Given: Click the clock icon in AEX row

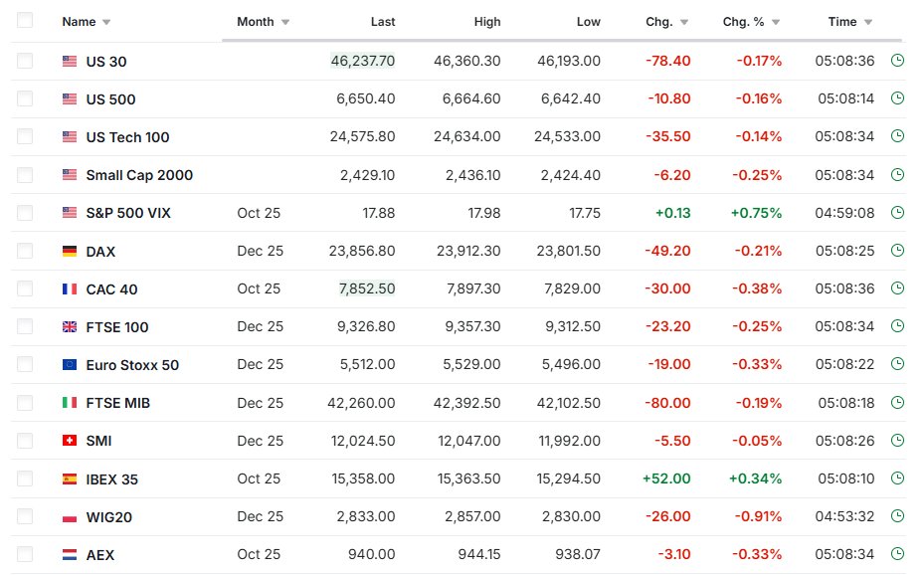Looking at the screenshot, I should pyautogui.click(x=897, y=554).
